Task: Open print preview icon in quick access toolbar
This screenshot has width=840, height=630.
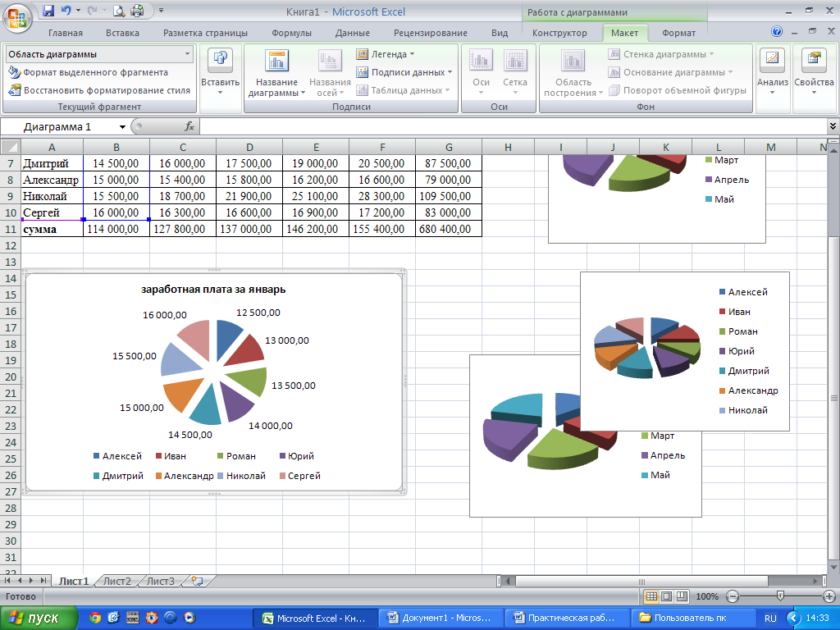Action: click(119, 10)
